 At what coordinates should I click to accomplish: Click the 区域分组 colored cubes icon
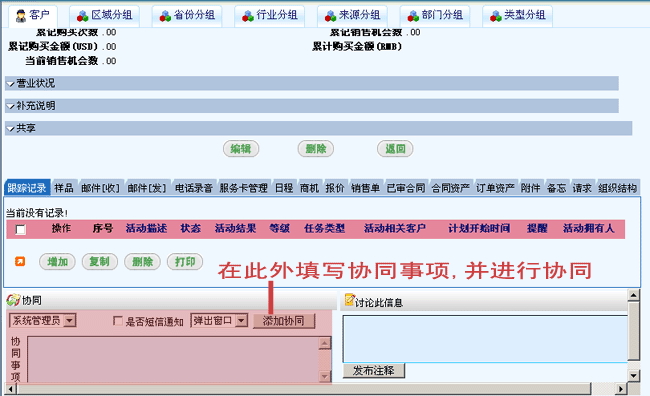(x=82, y=16)
